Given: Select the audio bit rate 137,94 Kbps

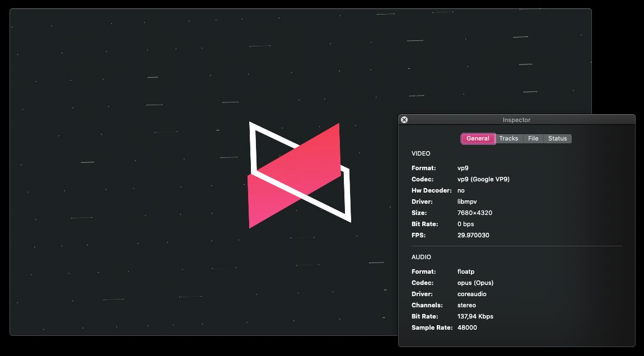Looking at the screenshot, I should coord(475,316).
